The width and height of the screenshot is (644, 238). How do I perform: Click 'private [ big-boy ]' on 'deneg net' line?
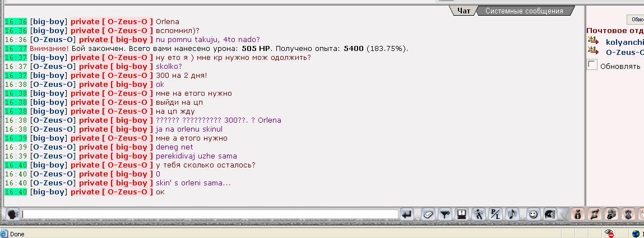point(116,147)
